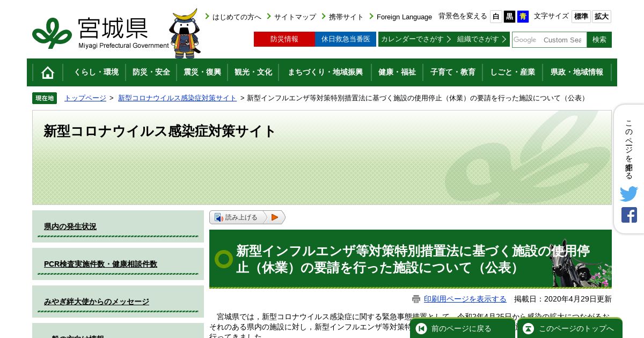Set background color to white 白
The width and height of the screenshot is (644, 338).
[x=496, y=17]
